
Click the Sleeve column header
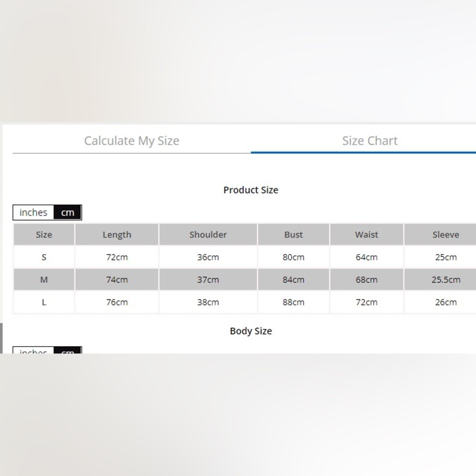(x=446, y=234)
